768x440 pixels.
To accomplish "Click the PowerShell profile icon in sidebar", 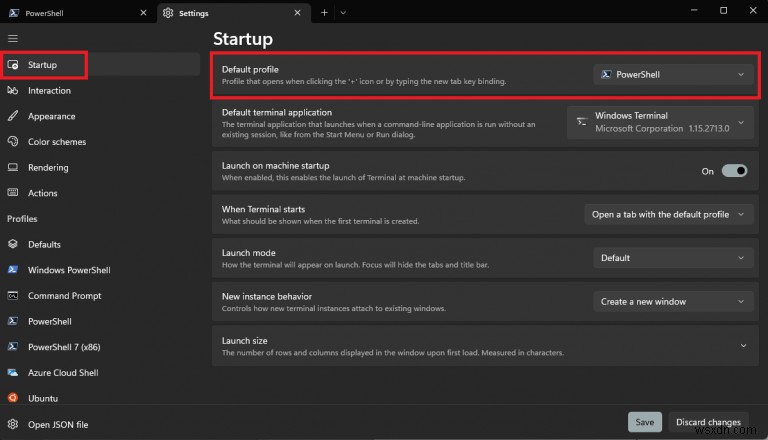I will tap(13, 321).
